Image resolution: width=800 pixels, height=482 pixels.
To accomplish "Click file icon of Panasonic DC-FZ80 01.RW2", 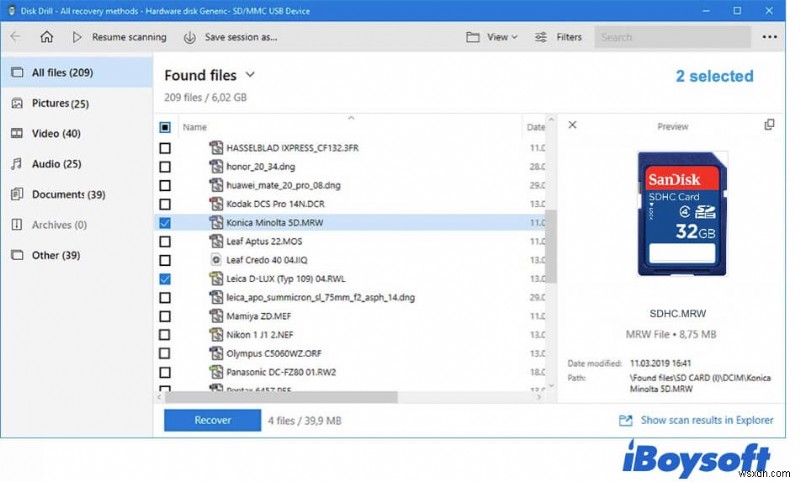I will (x=216, y=372).
